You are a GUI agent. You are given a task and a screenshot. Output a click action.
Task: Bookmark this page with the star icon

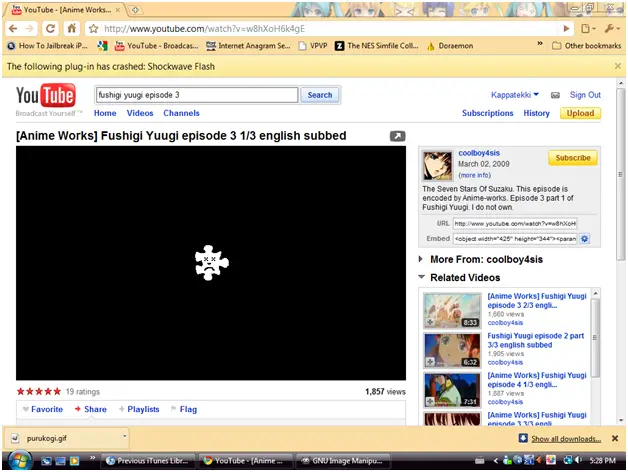[x=94, y=28]
